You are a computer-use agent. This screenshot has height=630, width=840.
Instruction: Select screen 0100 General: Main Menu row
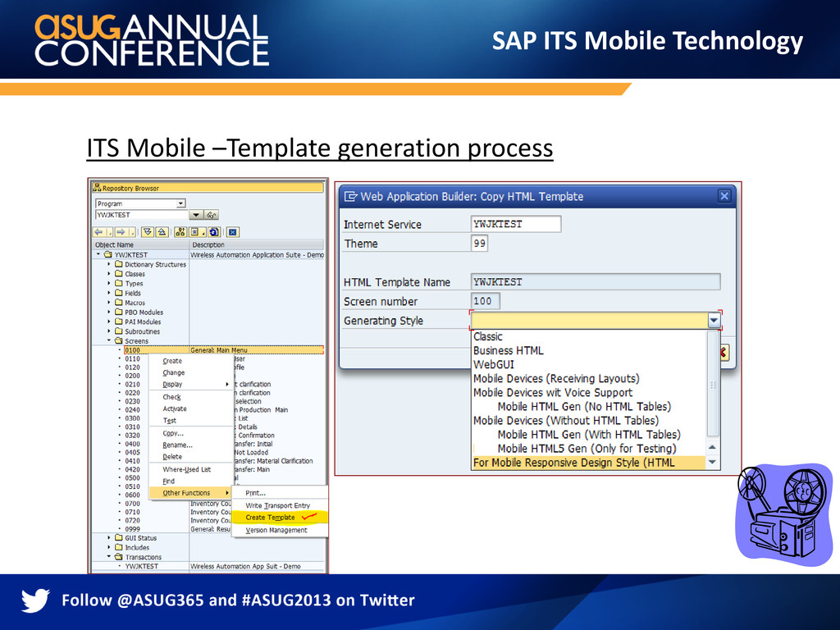tap(223, 349)
